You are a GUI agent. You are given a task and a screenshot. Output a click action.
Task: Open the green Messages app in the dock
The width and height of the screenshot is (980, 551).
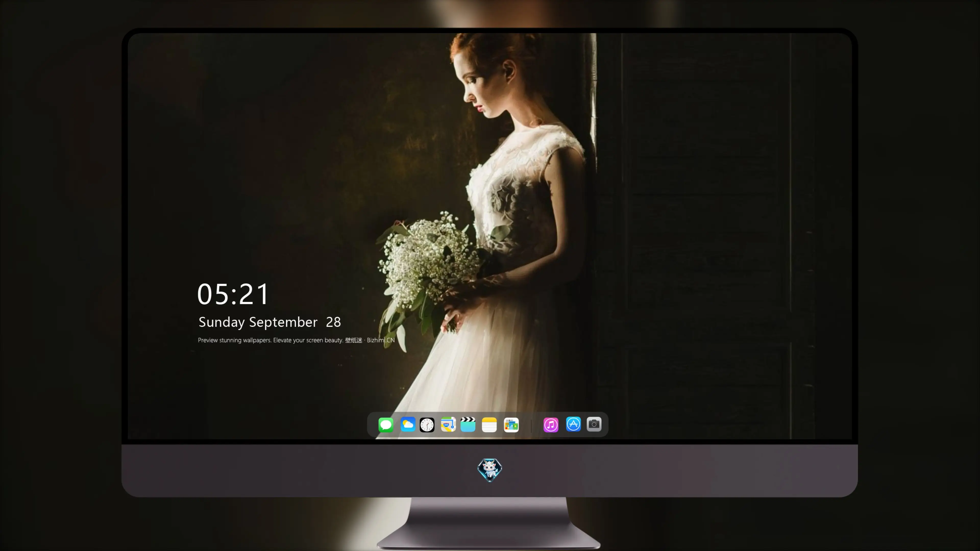click(x=386, y=425)
